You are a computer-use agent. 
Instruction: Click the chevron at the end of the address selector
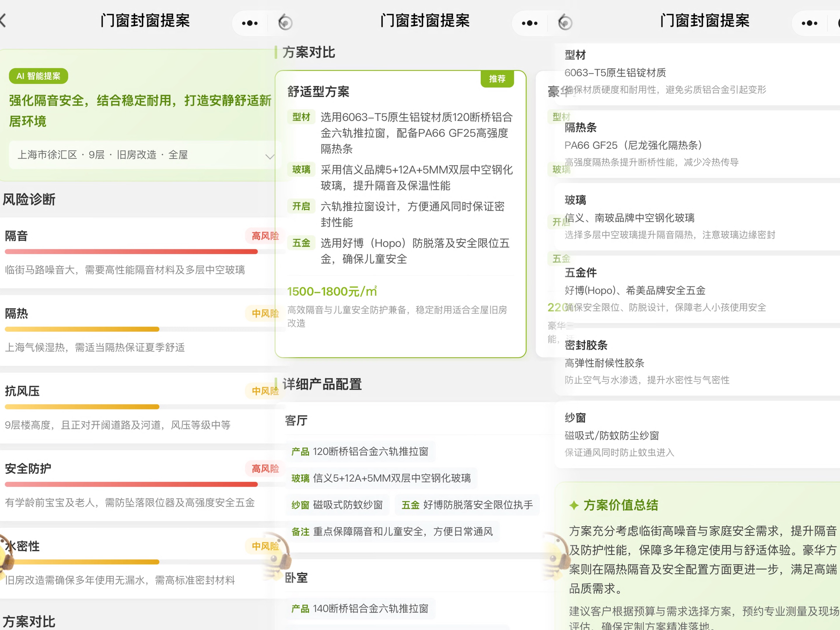pyautogui.click(x=269, y=156)
